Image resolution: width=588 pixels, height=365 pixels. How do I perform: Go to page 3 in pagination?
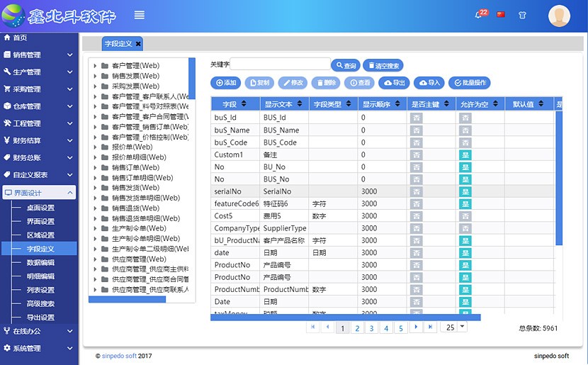point(371,328)
